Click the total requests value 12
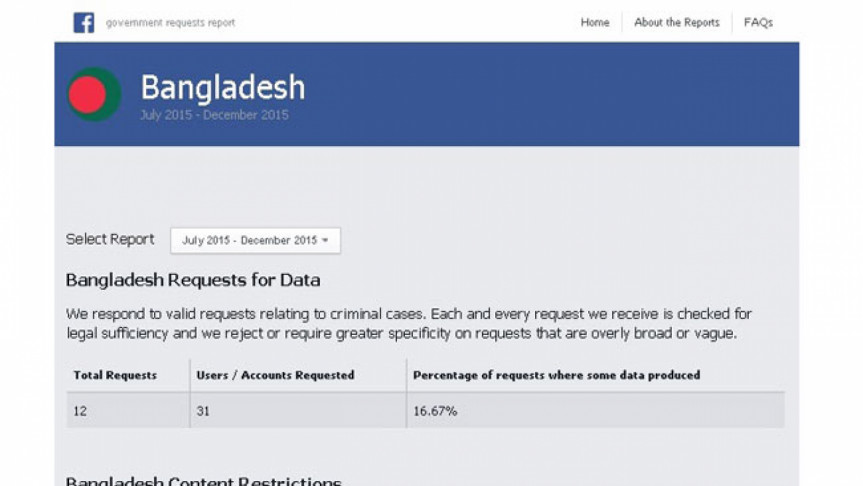The height and width of the screenshot is (486, 863). point(80,411)
